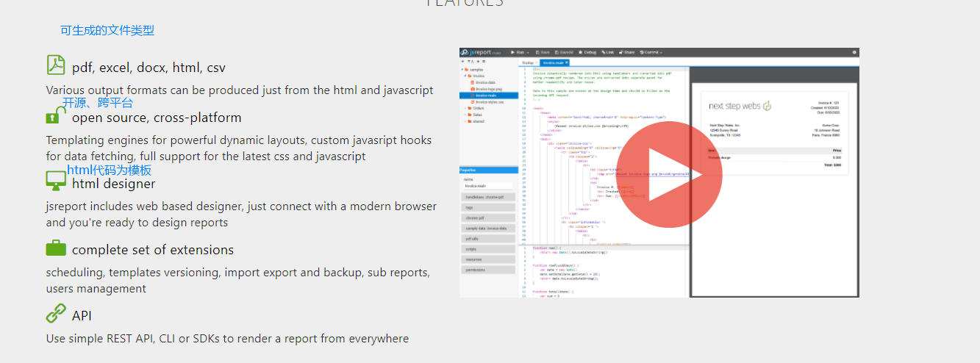Image resolution: width=980 pixels, height=363 pixels.
Task: Close the invoice-main tab in video preview
Action: pos(567,62)
